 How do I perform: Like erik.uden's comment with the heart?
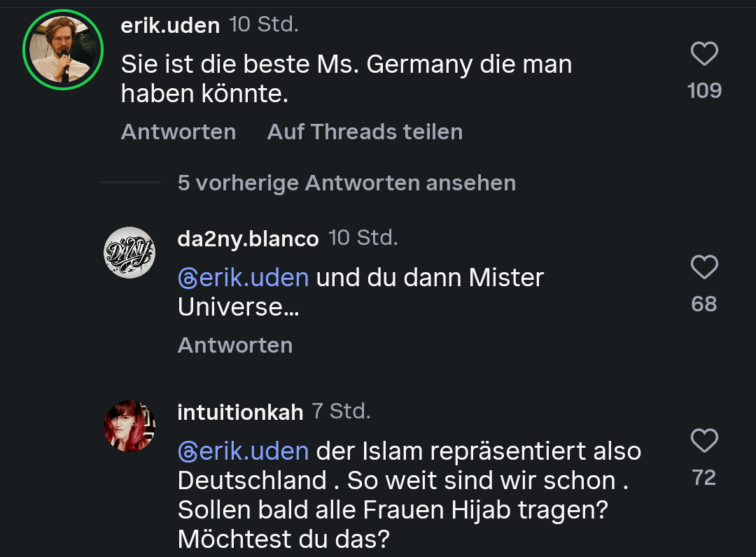[704, 54]
